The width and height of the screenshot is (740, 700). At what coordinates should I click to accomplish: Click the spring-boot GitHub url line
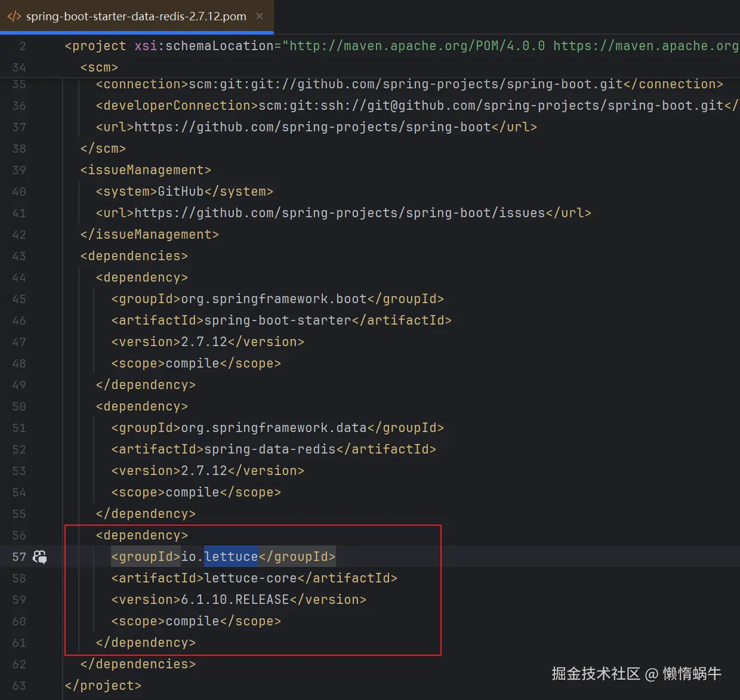point(316,127)
